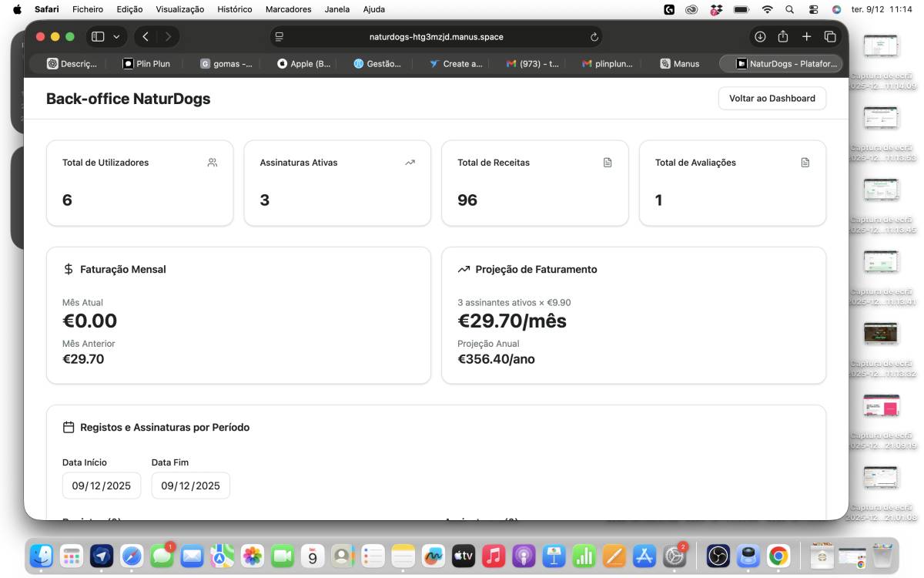This screenshot has height=578, width=924.
Task: Reload the page with the refresh icon
Action: pyautogui.click(x=594, y=37)
